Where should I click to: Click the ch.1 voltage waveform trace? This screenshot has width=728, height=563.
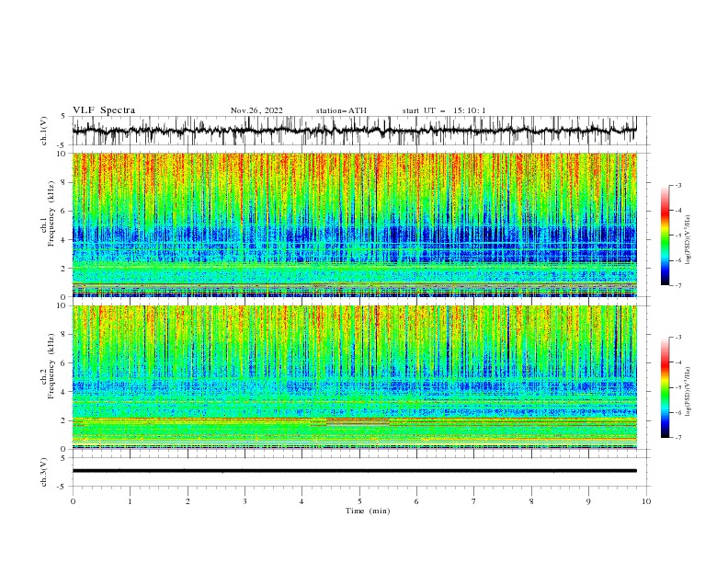[354, 131]
